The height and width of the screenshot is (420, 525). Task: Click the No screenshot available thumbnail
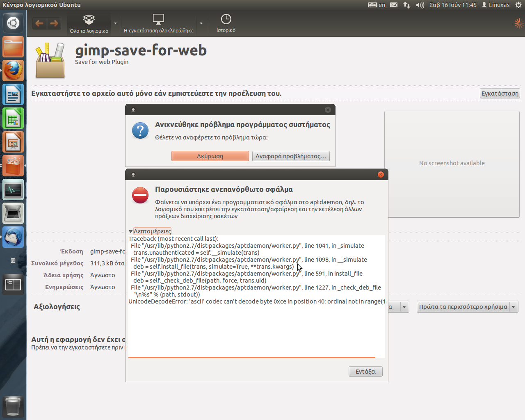click(452, 163)
